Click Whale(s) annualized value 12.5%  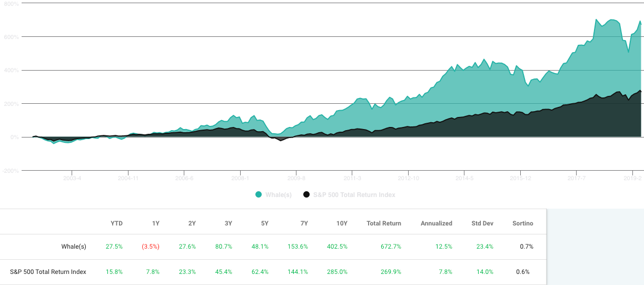pos(443,247)
